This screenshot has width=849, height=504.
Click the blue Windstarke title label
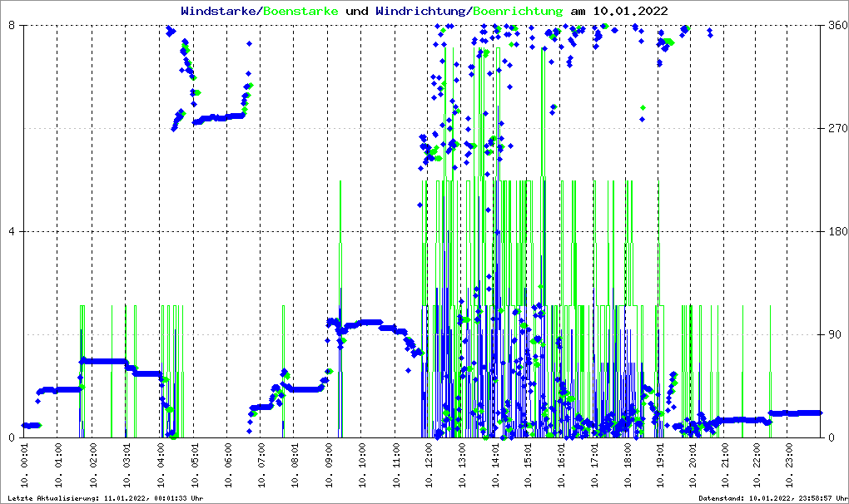[220, 12]
